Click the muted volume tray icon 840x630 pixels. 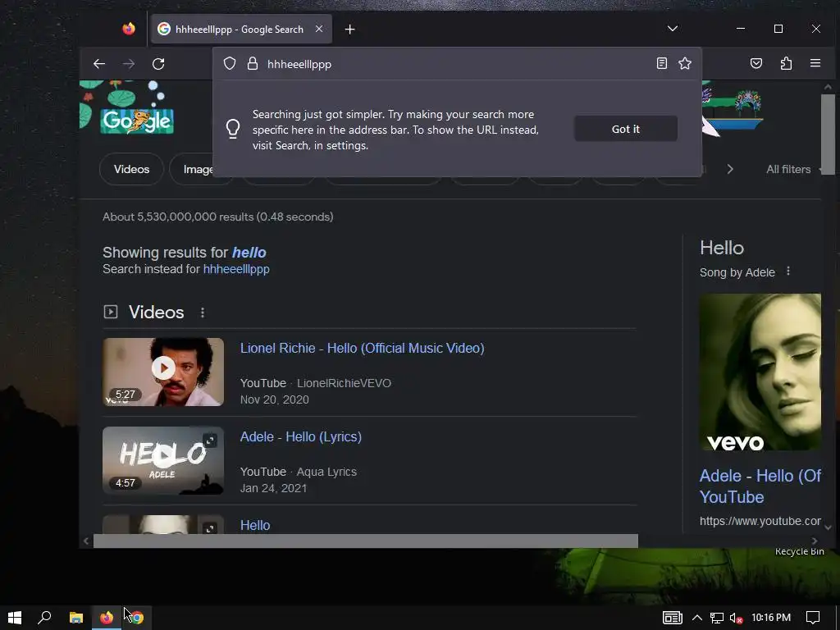coord(737,618)
